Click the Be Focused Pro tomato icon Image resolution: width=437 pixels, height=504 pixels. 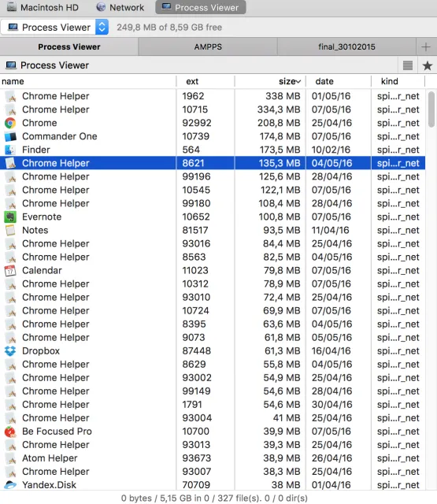pyautogui.click(x=10, y=432)
